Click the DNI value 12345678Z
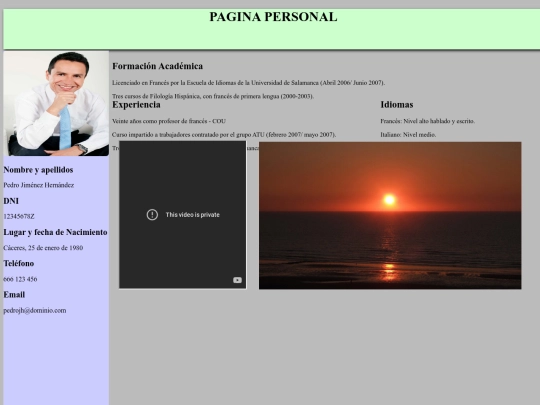540x405 pixels. point(19,217)
